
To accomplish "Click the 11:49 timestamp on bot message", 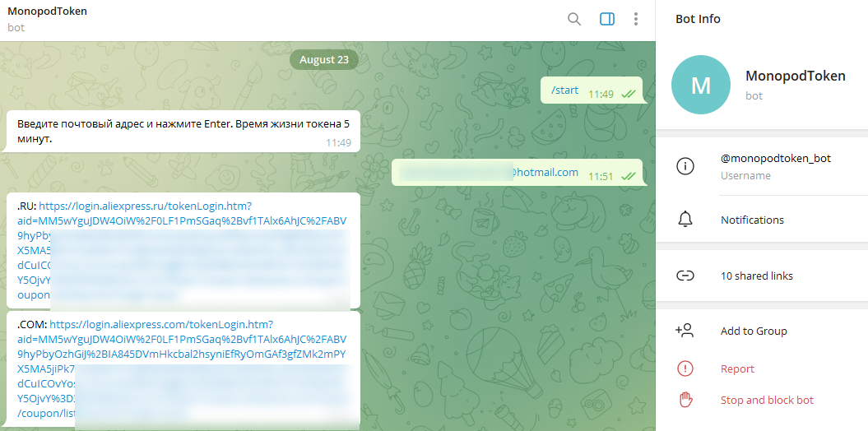I will point(338,143).
